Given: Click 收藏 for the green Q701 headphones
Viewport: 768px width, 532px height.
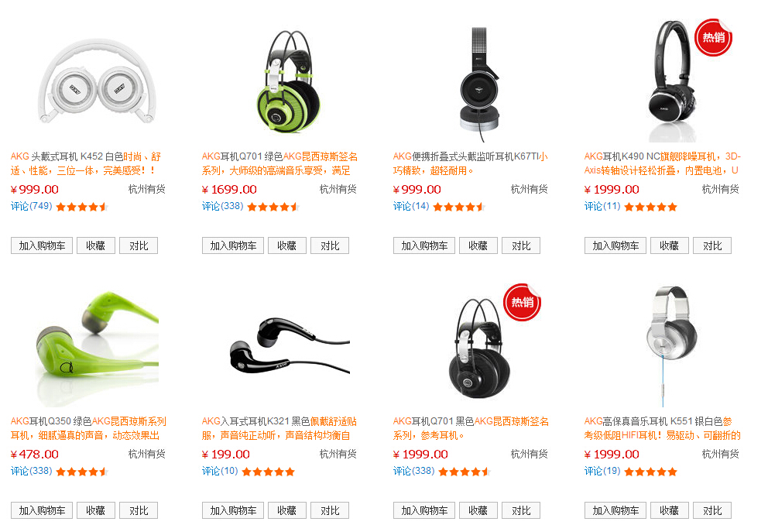Looking at the screenshot, I should click(x=287, y=245).
